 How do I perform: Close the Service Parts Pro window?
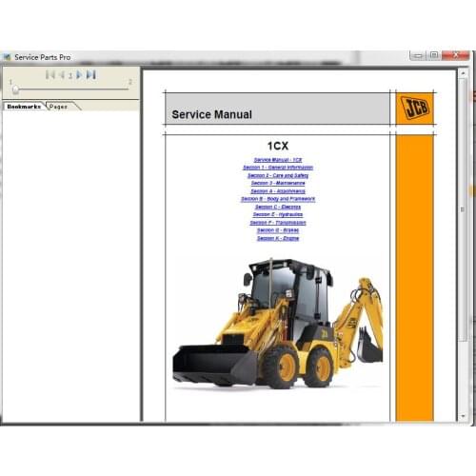coord(456,55)
